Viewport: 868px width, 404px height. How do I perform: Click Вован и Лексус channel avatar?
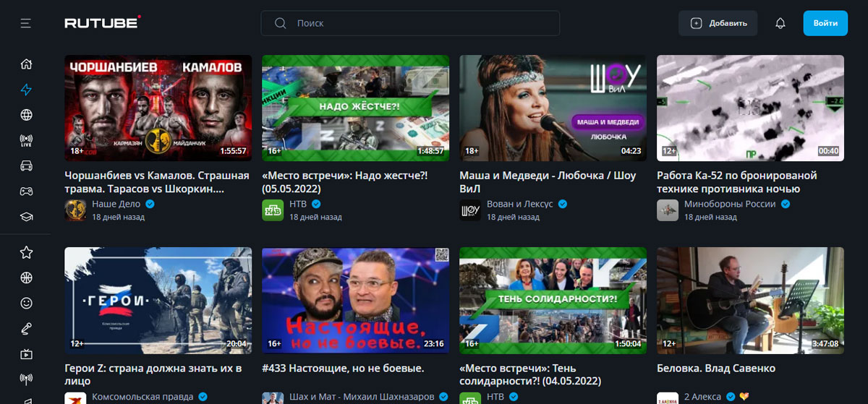point(470,210)
